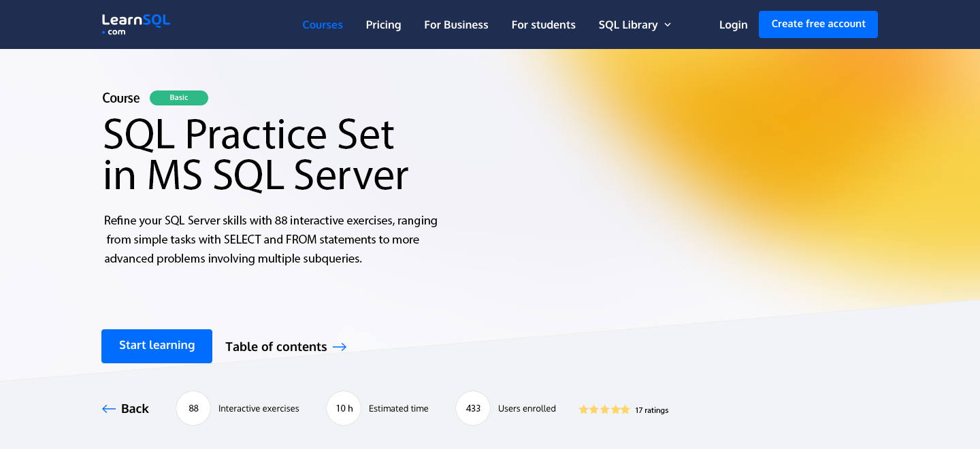Click the Create free account button
This screenshot has width=980, height=449.
818,24
